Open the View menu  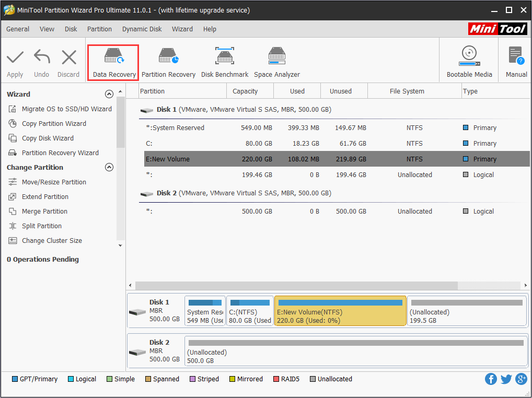[x=47, y=29]
